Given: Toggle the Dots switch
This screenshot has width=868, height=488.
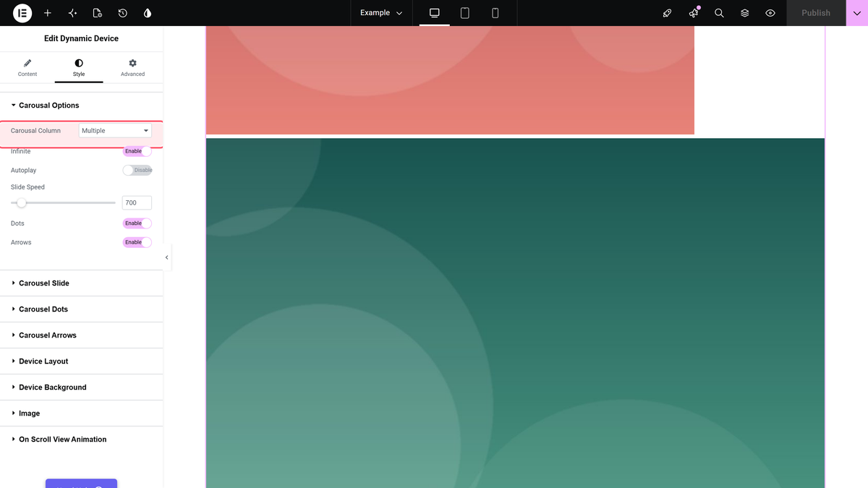Looking at the screenshot, I should [x=137, y=223].
